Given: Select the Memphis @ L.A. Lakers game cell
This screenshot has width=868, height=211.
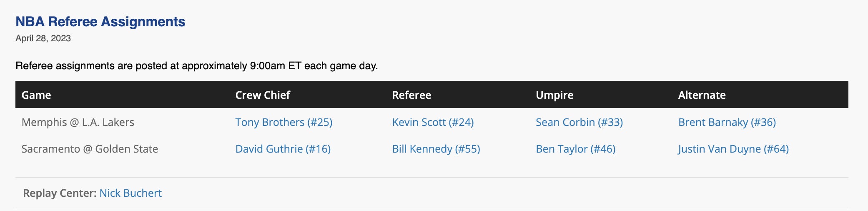Looking at the screenshot, I should (x=78, y=122).
